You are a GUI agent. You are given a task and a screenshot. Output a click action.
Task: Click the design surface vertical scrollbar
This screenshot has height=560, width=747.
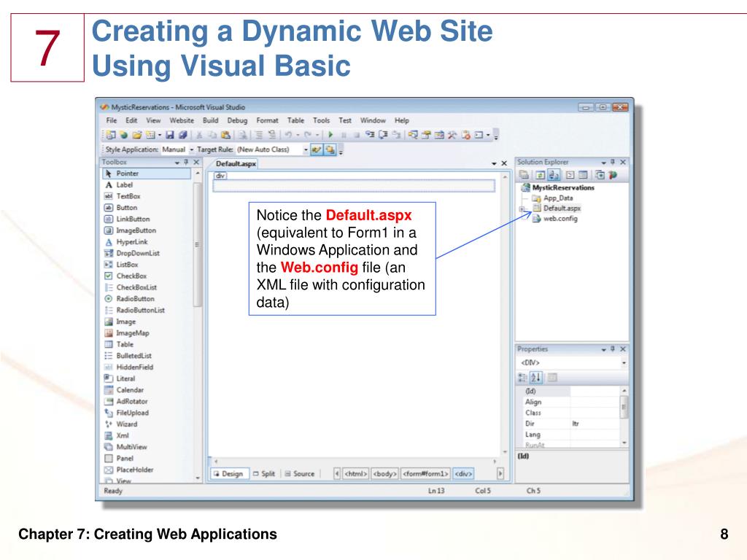[505, 314]
